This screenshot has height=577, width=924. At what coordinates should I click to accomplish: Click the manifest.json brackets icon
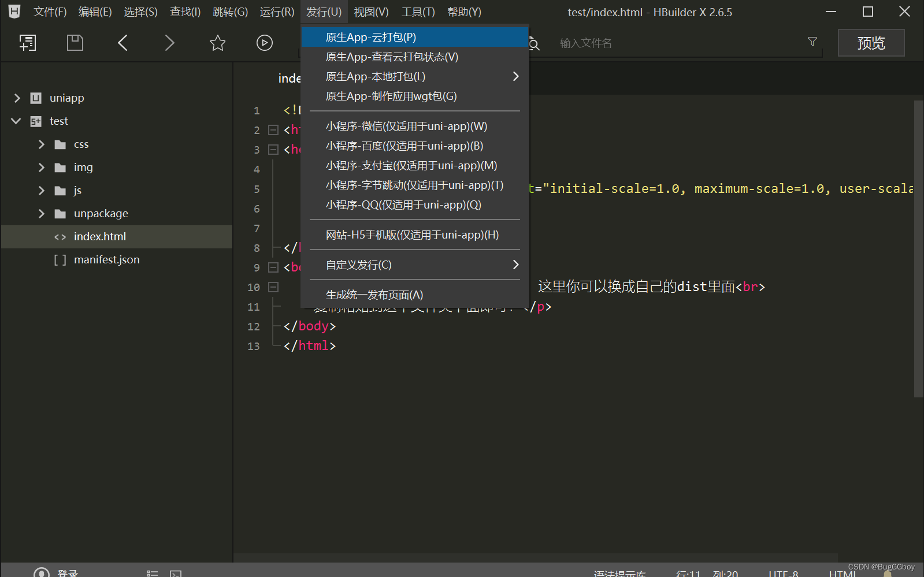pyautogui.click(x=60, y=260)
